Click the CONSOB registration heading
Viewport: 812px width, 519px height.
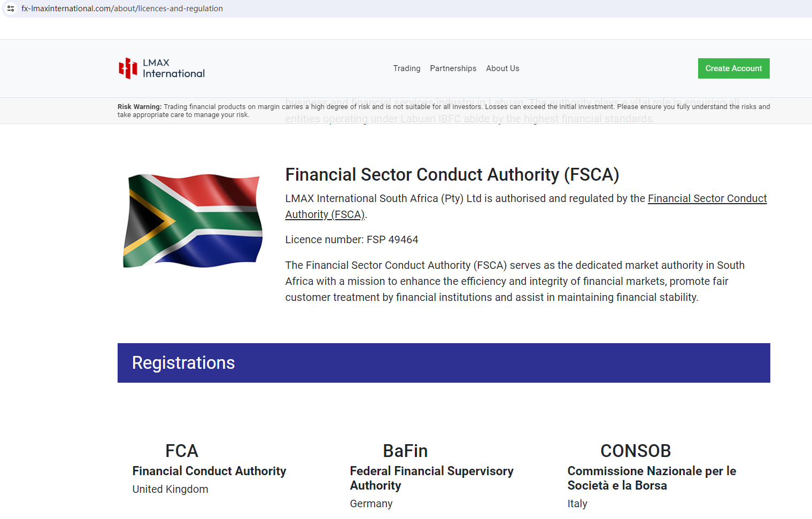635,451
